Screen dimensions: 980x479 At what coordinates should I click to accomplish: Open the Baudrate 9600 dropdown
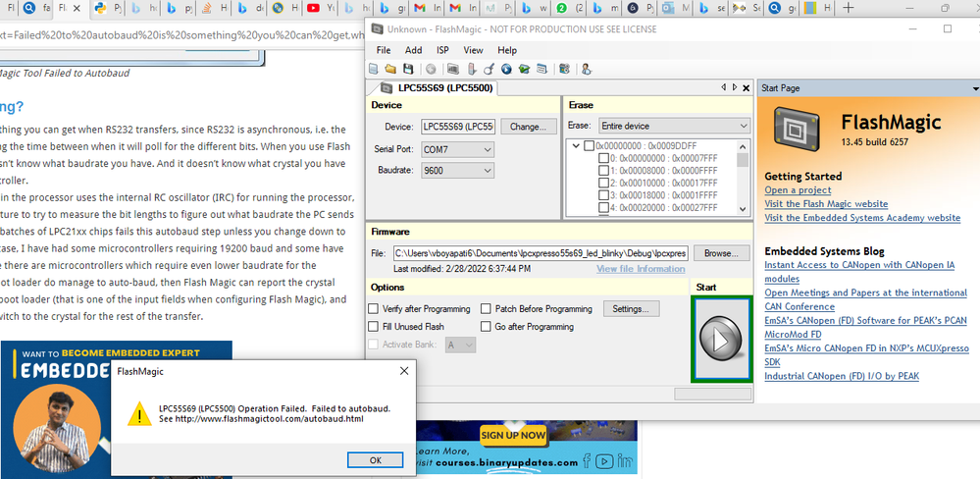[457, 170]
